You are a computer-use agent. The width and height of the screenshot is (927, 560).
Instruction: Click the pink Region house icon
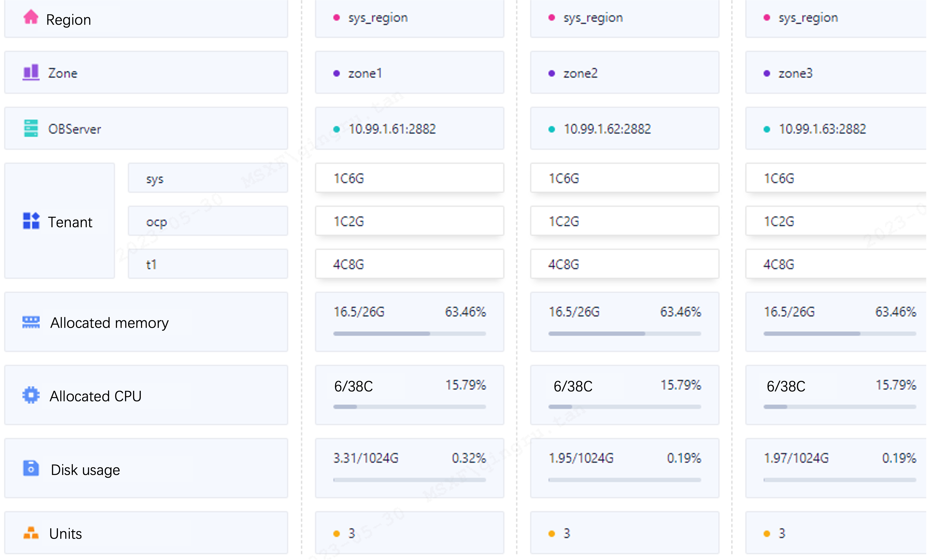[x=31, y=17]
